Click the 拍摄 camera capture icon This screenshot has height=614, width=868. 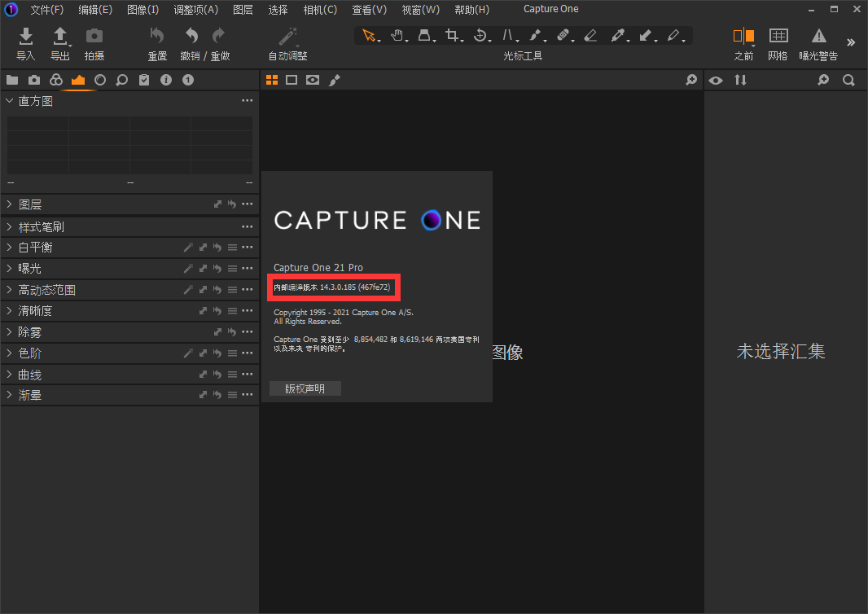coord(94,36)
